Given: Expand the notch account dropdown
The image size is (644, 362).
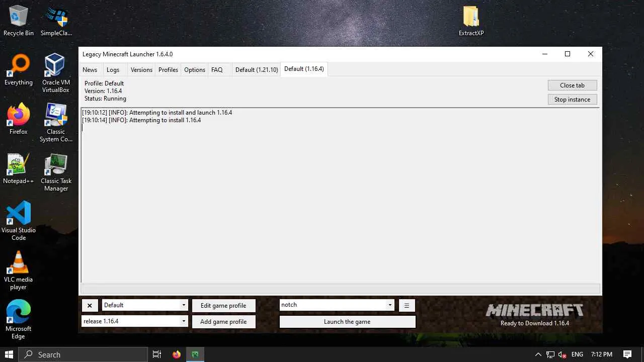Looking at the screenshot, I should click(x=390, y=305).
